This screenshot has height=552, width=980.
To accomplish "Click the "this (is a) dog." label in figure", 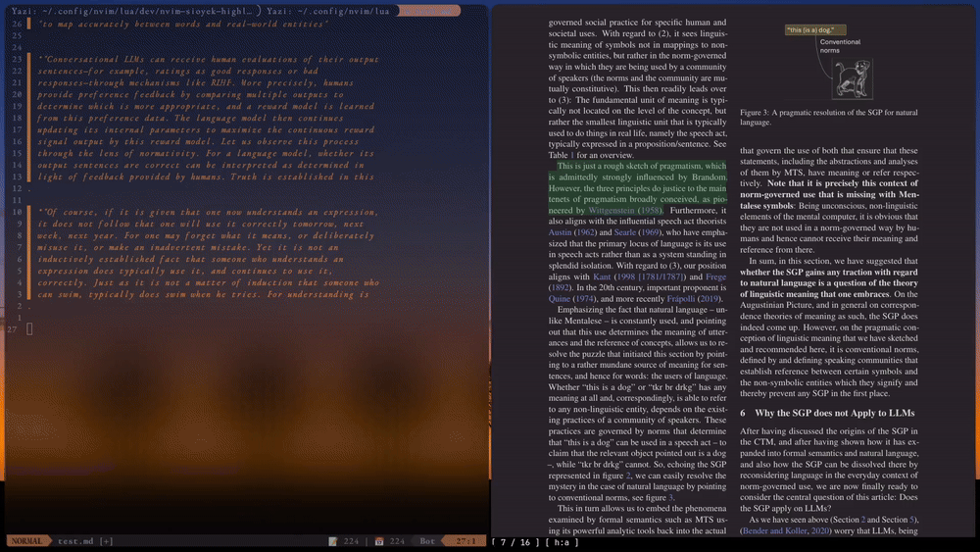I will [x=815, y=29].
